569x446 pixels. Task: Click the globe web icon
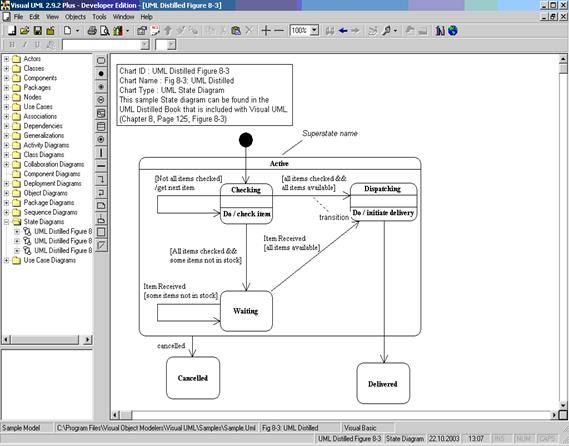pyautogui.click(x=453, y=31)
